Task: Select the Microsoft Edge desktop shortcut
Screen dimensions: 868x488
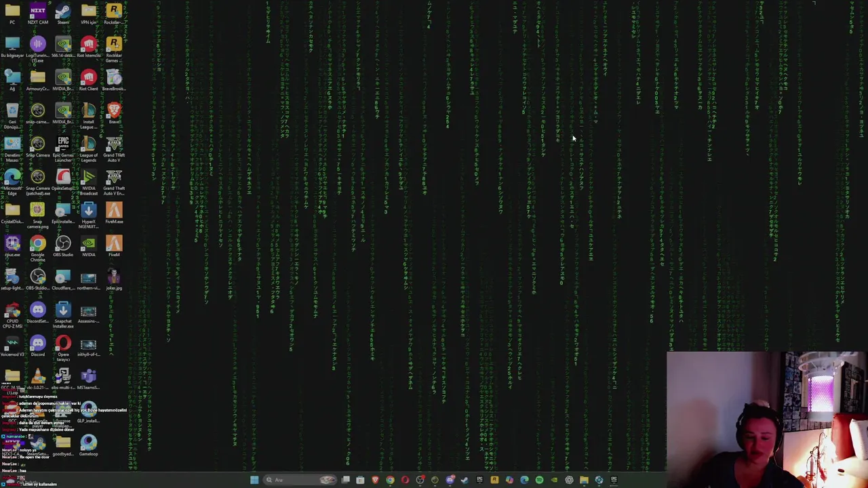Action: tap(12, 182)
